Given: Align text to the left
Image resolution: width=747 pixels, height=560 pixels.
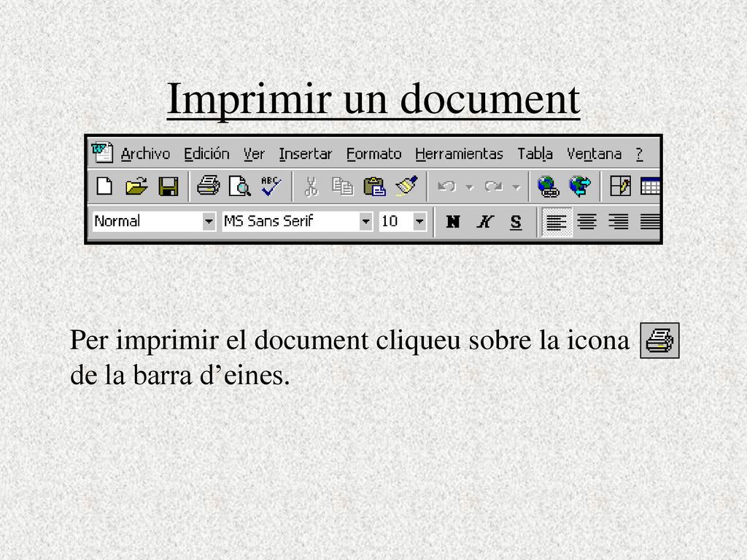Looking at the screenshot, I should [x=557, y=222].
